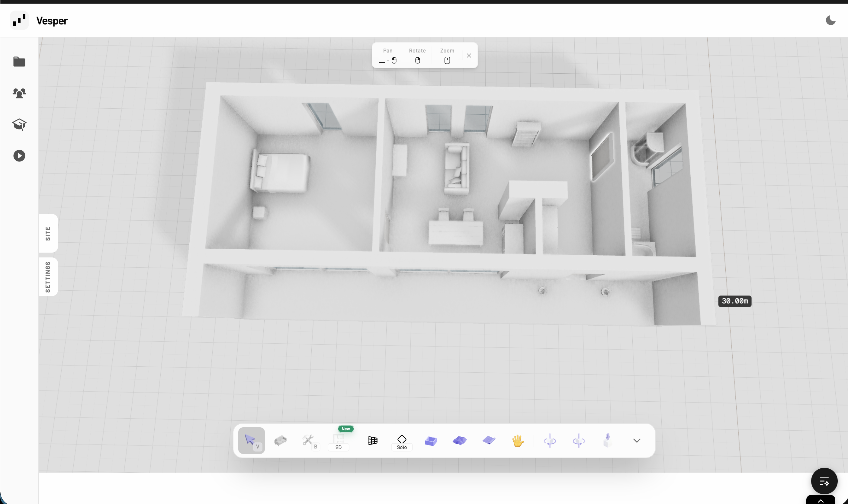The height and width of the screenshot is (504, 848).
Task: Toggle dark mode moon icon
Action: [x=830, y=21]
